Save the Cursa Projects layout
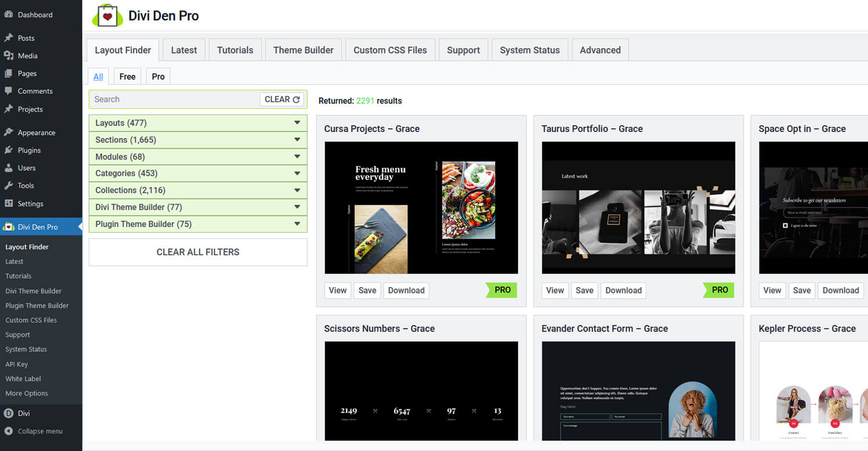This screenshot has width=868, height=451. [x=367, y=290]
